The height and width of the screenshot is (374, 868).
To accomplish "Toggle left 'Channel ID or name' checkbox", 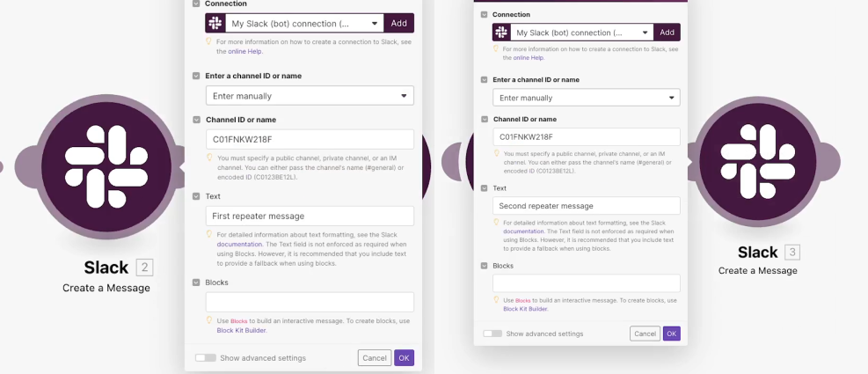I will coord(196,120).
